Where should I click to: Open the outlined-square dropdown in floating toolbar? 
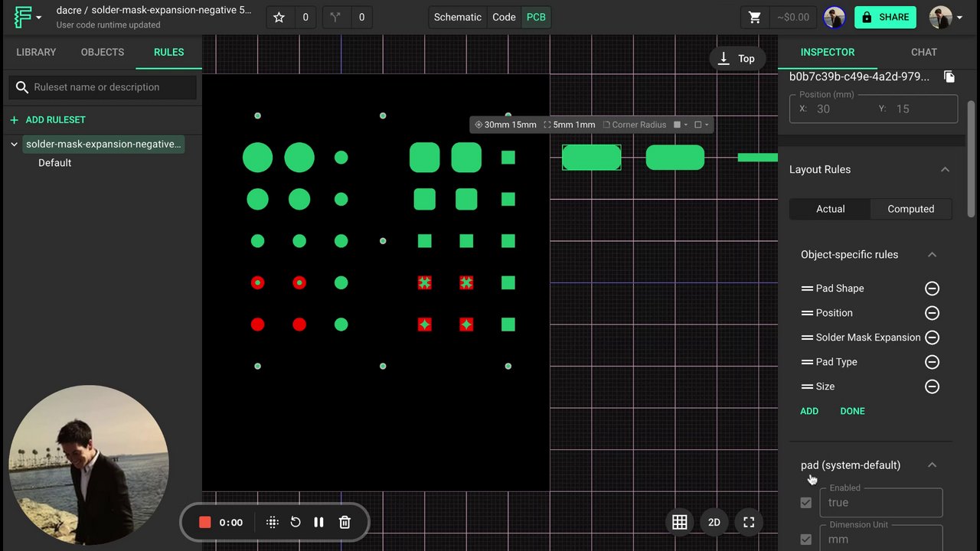pos(701,125)
